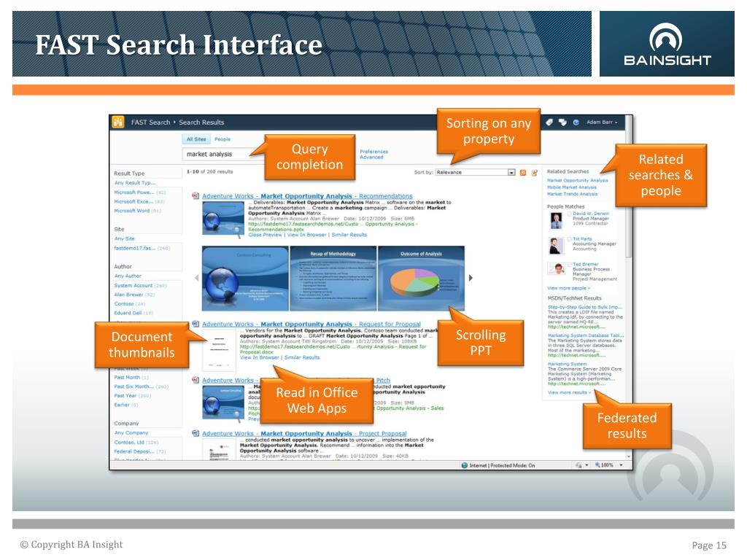Open the Adam Barr user menu

click(x=602, y=122)
